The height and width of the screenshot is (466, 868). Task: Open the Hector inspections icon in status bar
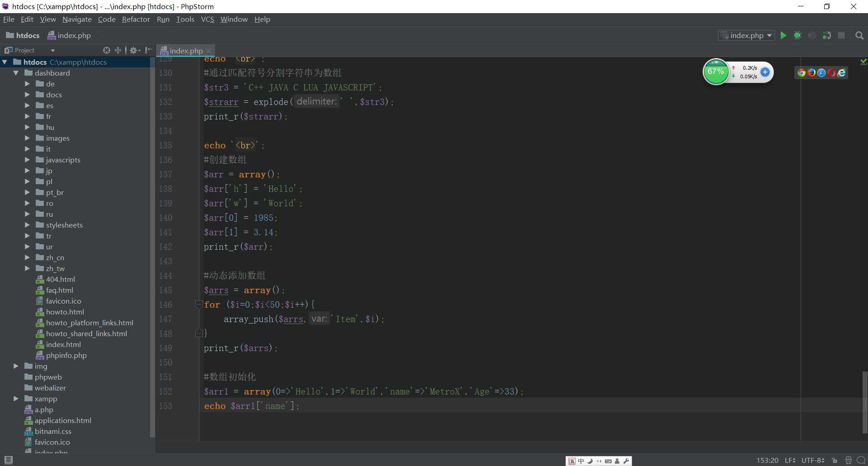[849, 460]
